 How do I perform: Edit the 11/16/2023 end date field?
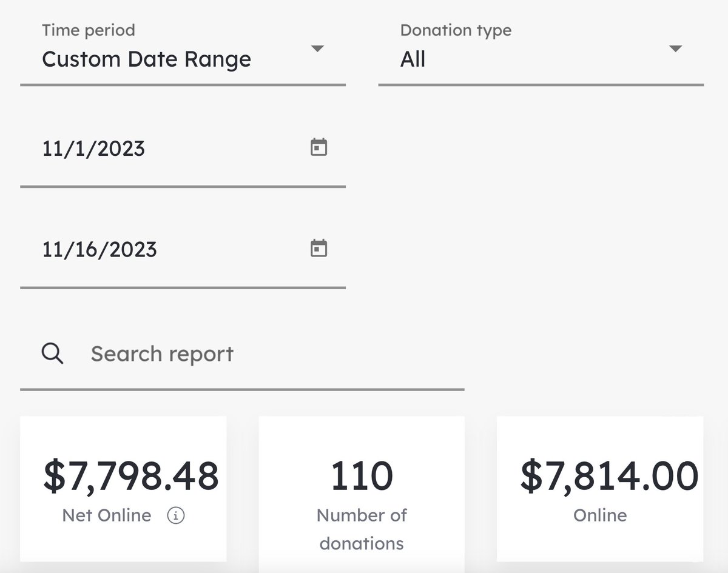pyautogui.click(x=183, y=249)
